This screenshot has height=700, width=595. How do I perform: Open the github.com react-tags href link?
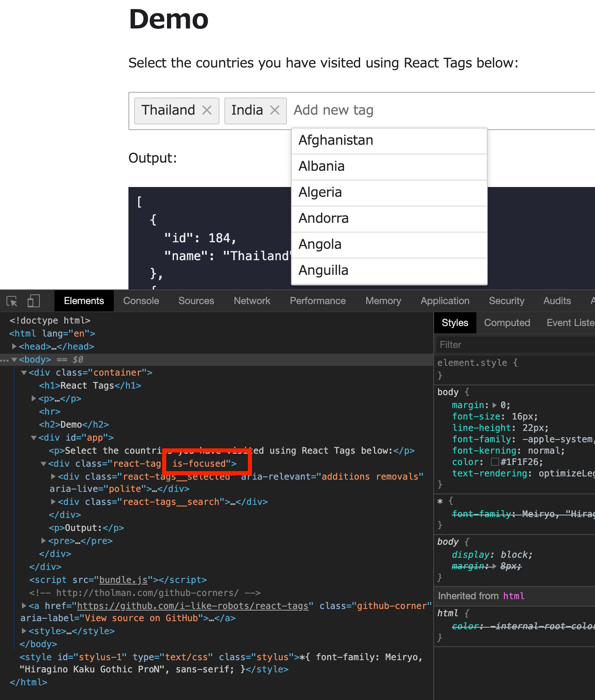tap(193, 606)
